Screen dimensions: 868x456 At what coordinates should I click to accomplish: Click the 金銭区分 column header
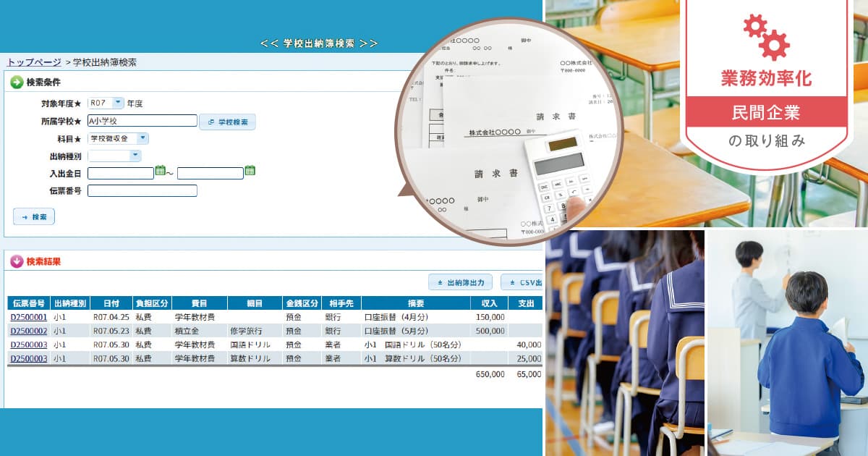point(302,303)
